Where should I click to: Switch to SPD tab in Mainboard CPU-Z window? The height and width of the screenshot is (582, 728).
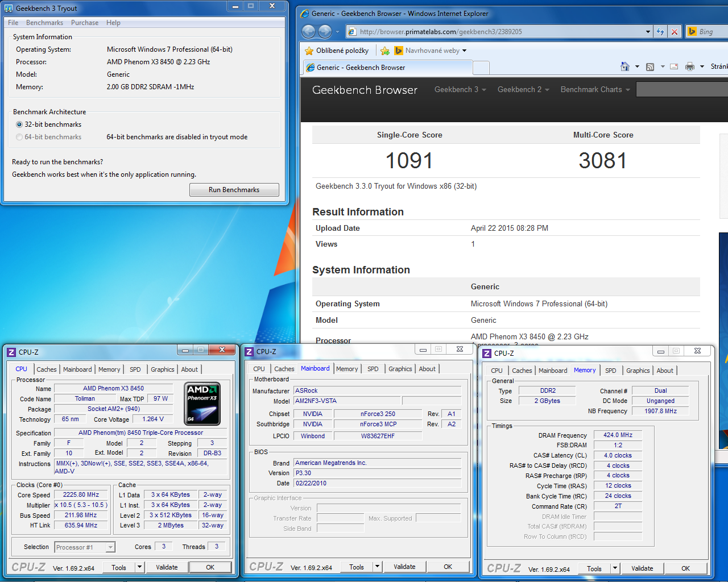(373, 369)
